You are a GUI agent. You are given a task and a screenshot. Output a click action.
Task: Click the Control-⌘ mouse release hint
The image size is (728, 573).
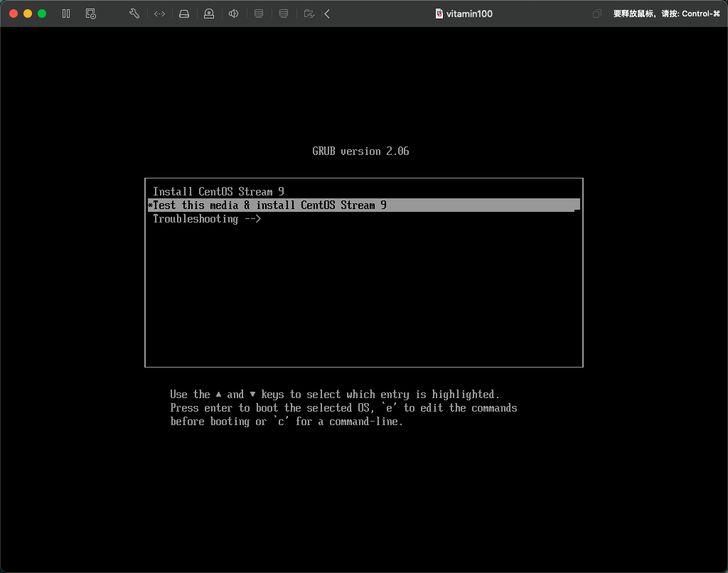point(667,14)
